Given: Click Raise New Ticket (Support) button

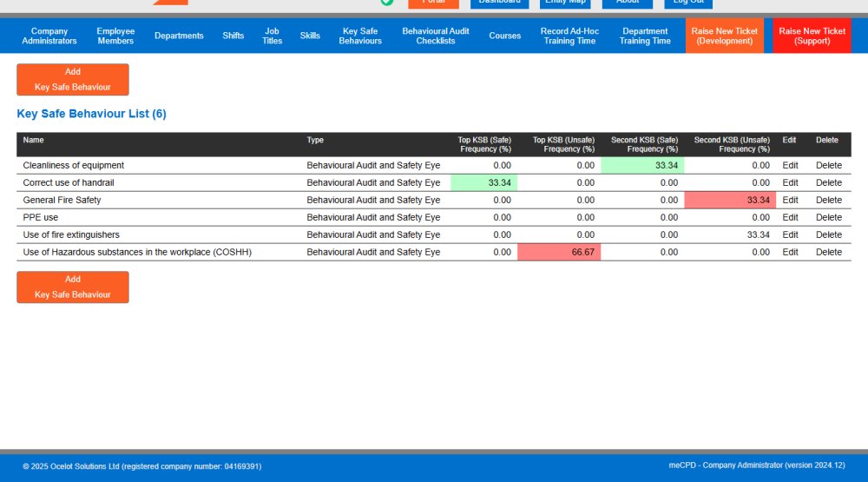Looking at the screenshot, I should pyautogui.click(x=812, y=36).
